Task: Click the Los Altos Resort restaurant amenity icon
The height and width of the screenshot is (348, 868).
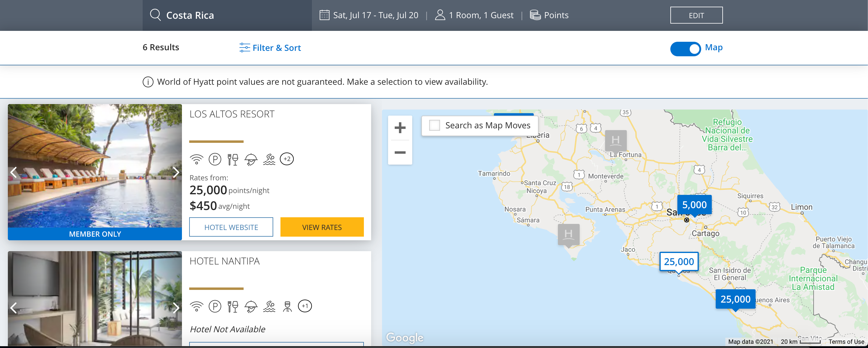Action: pyautogui.click(x=233, y=159)
